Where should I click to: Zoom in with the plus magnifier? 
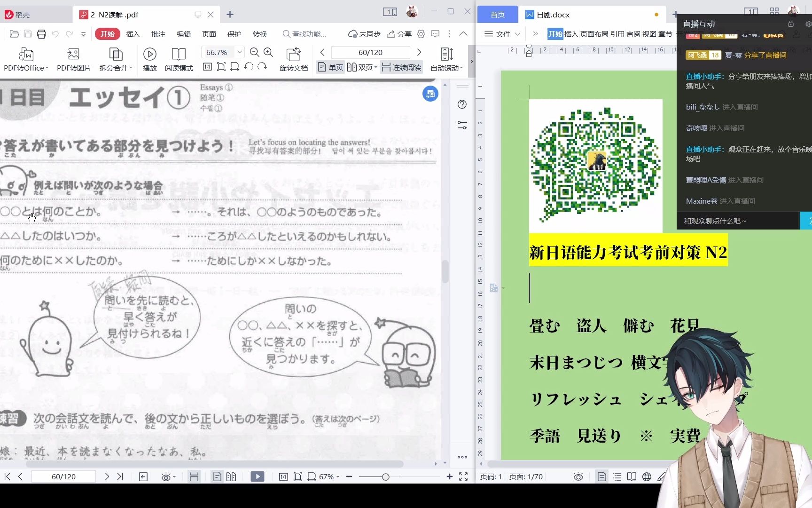pyautogui.click(x=268, y=52)
